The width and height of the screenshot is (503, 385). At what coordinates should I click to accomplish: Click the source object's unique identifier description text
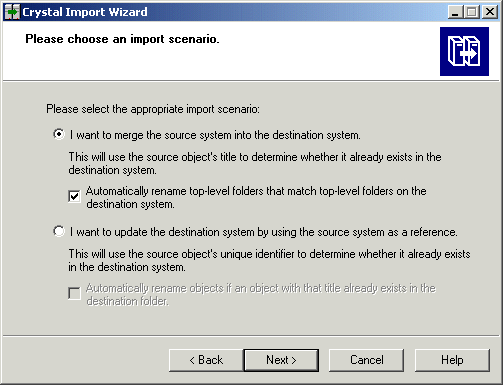point(269,260)
